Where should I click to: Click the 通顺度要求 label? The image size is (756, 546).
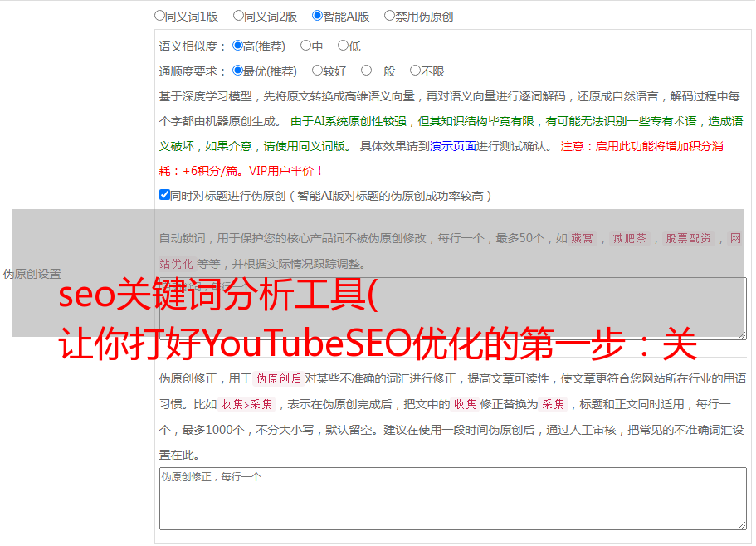click(x=193, y=71)
